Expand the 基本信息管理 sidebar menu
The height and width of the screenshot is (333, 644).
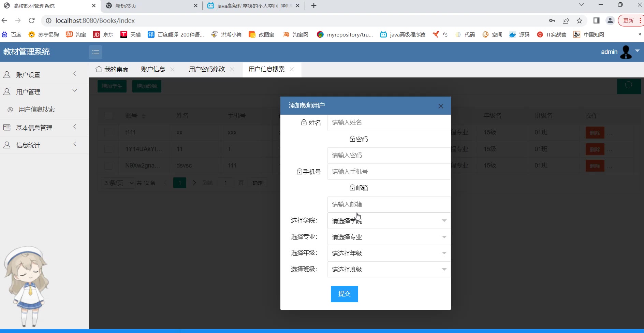pos(44,128)
